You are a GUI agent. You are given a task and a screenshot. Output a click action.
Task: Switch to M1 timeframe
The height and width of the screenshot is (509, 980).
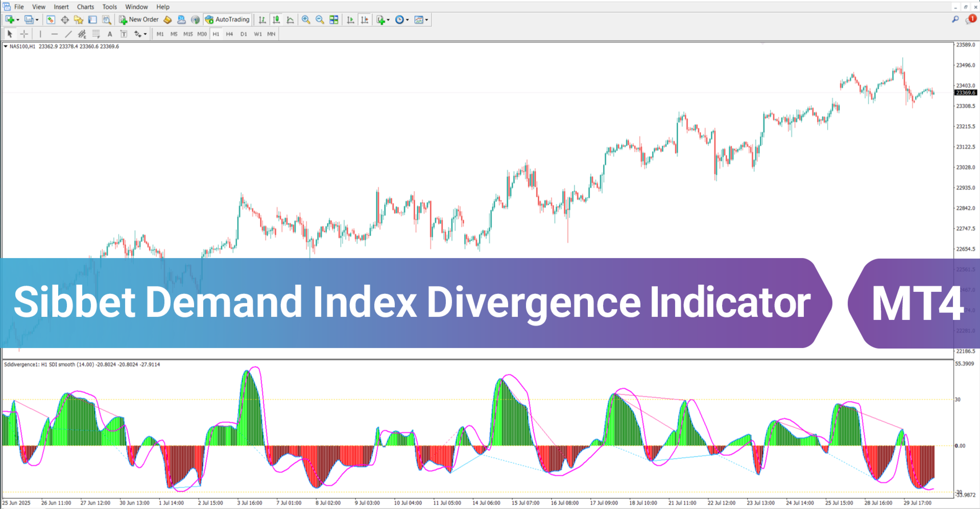coord(160,34)
